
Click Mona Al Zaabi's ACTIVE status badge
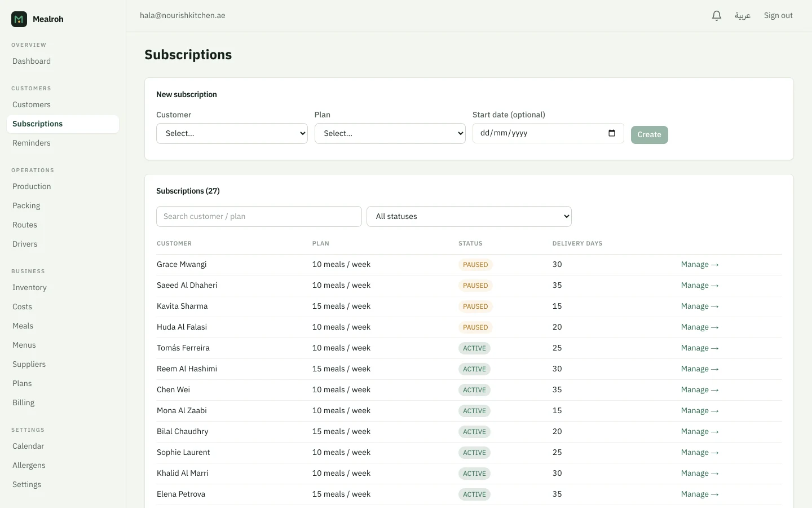click(x=474, y=411)
